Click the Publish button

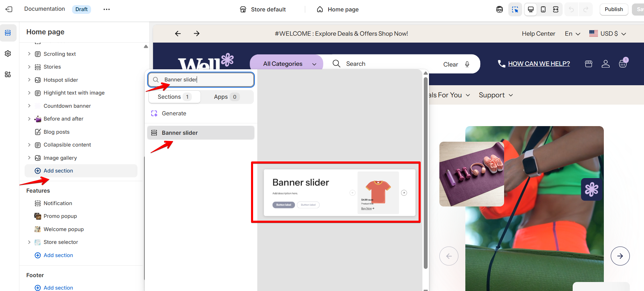[614, 9]
